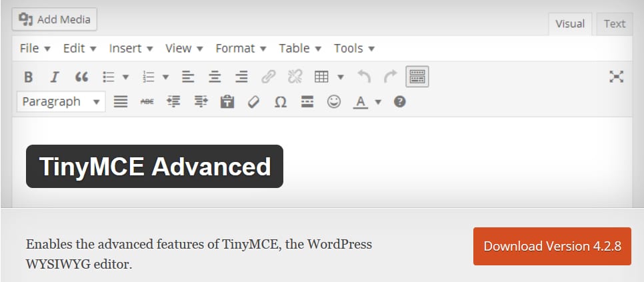The width and height of the screenshot is (644, 282).
Task: Redo the last action
Action: point(391,77)
